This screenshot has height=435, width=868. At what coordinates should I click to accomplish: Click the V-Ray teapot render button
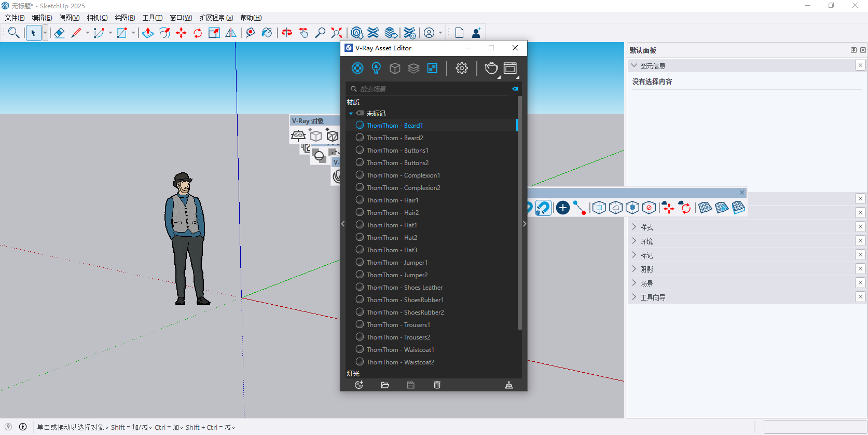[x=491, y=68]
